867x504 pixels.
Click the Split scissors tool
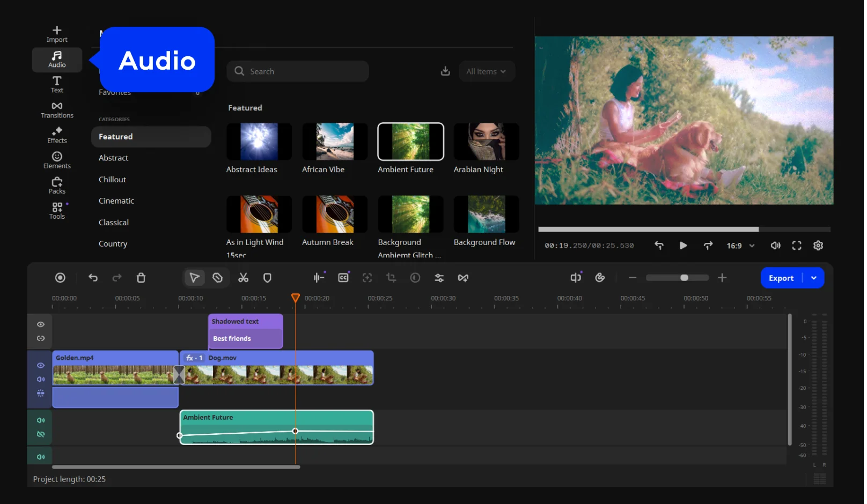coord(243,278)
